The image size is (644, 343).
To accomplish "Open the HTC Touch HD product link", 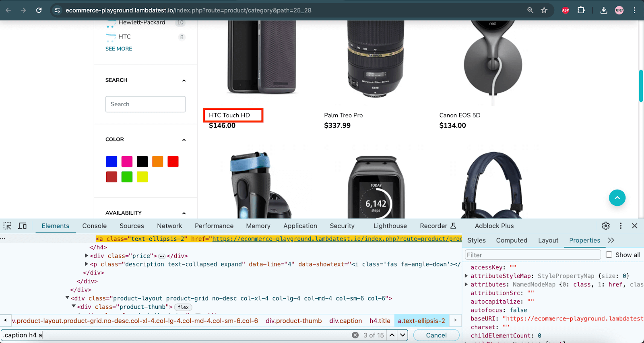I will click(229, 115).
